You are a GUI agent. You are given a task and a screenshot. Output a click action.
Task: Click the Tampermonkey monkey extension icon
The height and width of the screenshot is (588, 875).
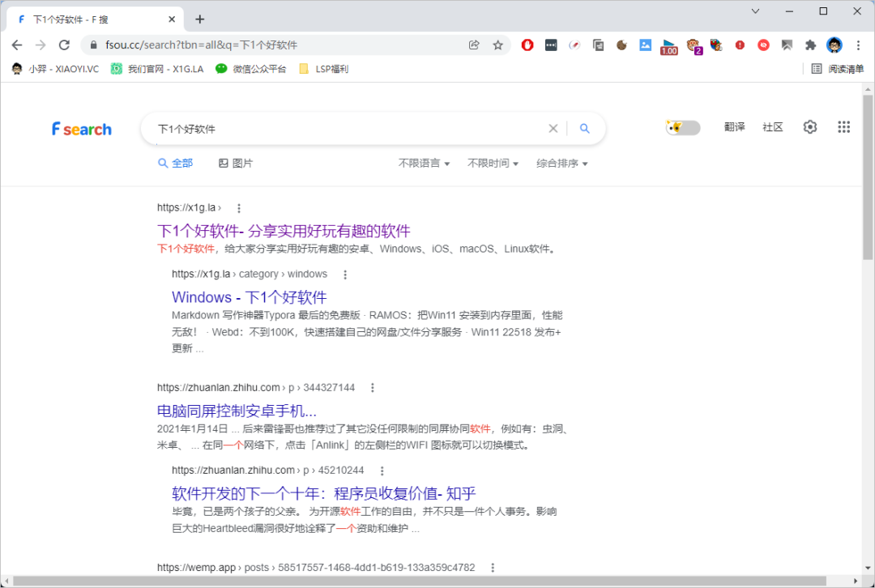coord(694,45)
